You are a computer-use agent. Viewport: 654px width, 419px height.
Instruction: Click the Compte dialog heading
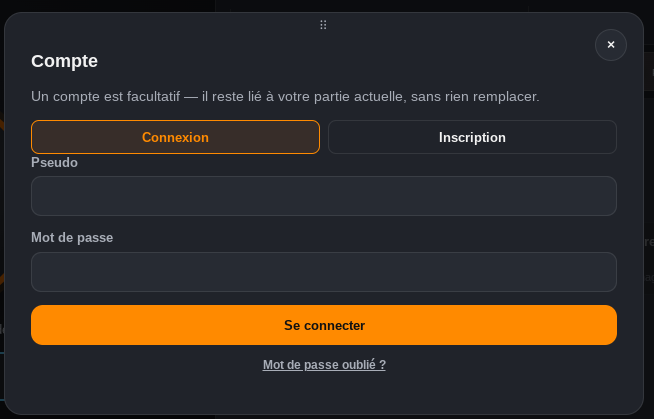(64, 61)
